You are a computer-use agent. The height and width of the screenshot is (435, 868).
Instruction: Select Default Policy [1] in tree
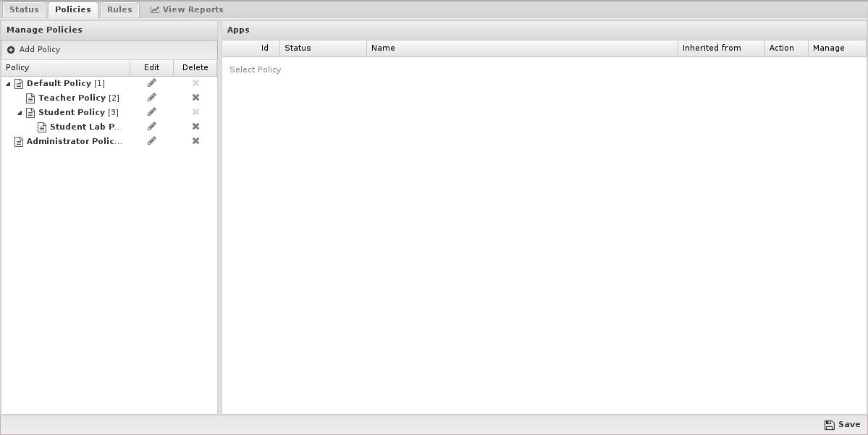pyautogui.click(x=65, y=83)
